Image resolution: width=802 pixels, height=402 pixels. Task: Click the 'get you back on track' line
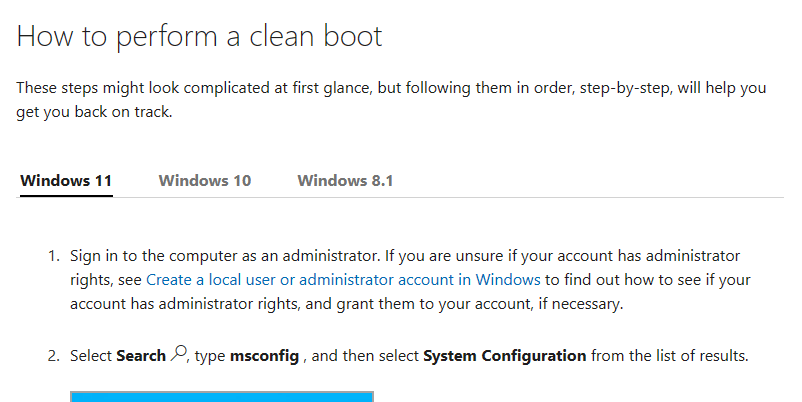95,112
